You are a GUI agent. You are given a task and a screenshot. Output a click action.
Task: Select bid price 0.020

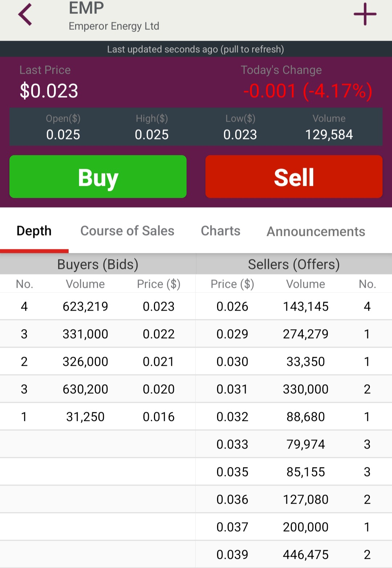tap(159, 389)
